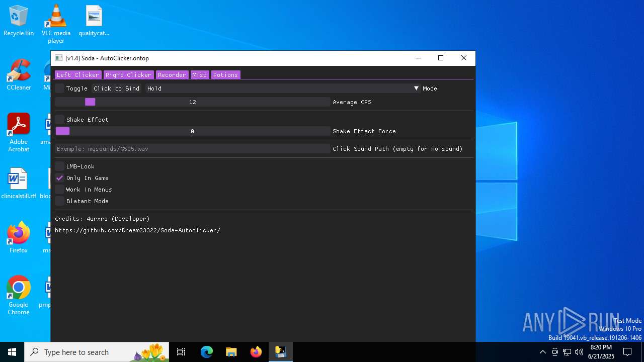The width and height of the screenshot is (644, 362).
Task: Select the Google Chrome desktop icon
Action: pos(19,296)
